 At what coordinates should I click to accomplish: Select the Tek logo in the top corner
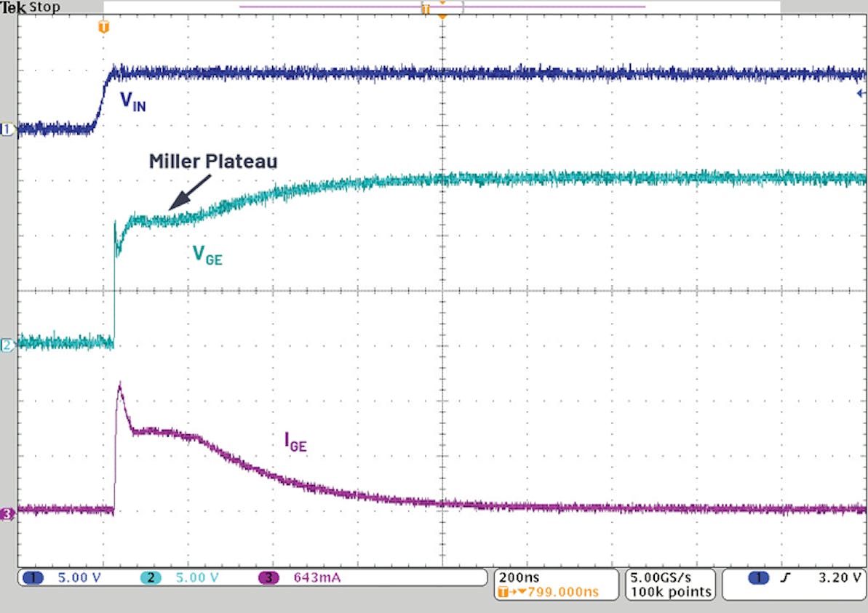(x=15, y=7)
